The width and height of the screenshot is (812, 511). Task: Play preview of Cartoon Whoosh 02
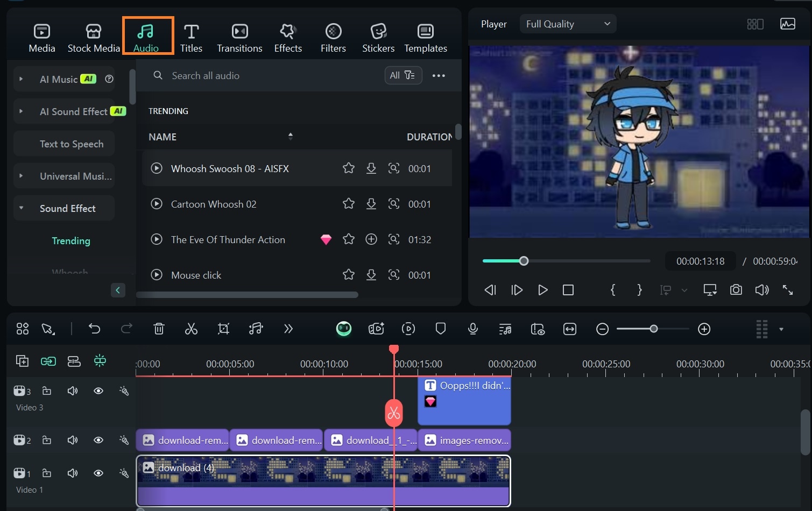[157, 204]
